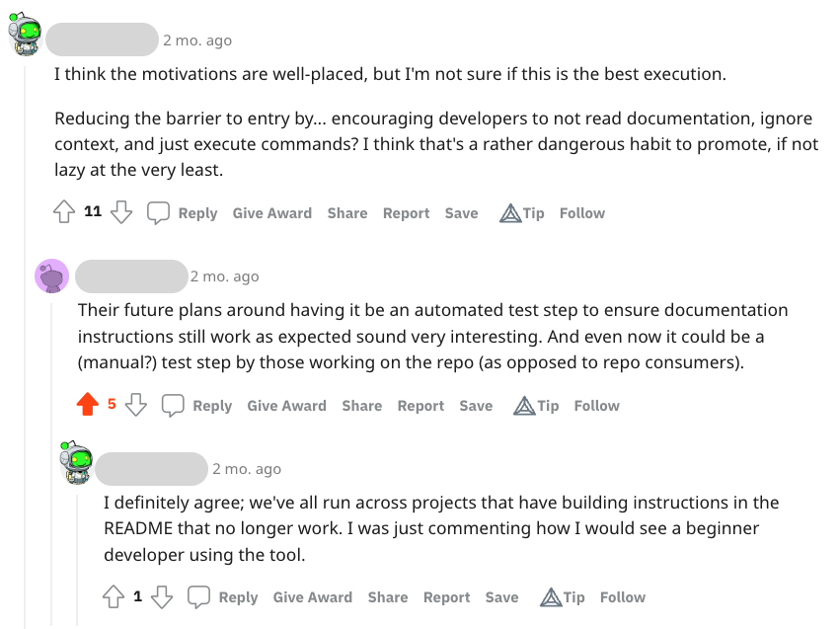Click the Tip triangle icon on the first comment
This screenshot has height=629, width=840.
[511, 211]
